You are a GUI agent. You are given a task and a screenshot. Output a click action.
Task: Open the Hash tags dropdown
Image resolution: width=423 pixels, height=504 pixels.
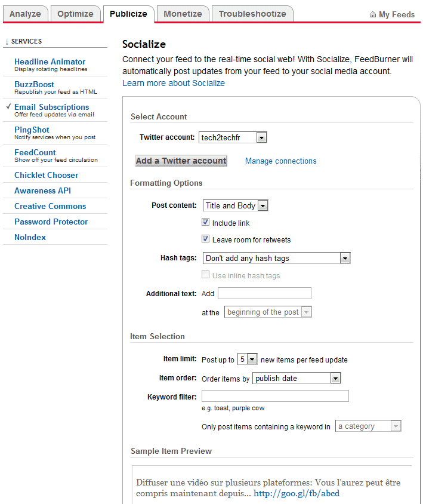tap(277, 258)
